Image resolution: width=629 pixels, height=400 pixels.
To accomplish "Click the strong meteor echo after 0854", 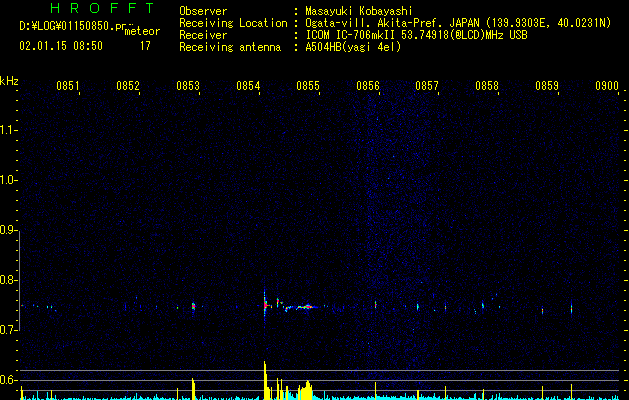I will point(265,305).
